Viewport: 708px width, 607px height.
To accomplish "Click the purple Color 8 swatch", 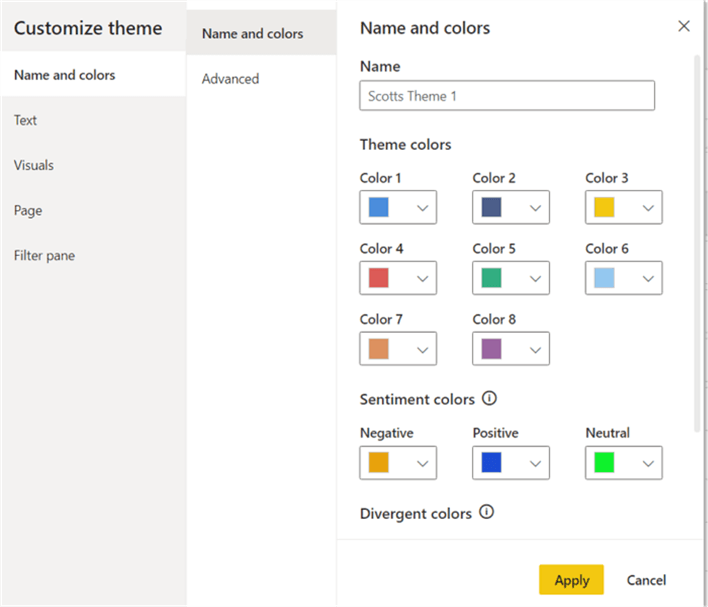I will pyautogui.click(x=491, y=349).
